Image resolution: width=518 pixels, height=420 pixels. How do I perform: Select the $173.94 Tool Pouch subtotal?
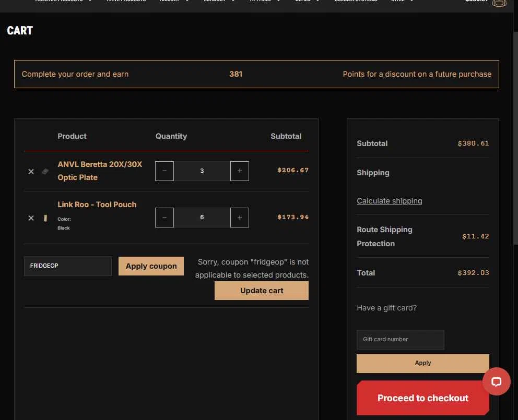(x=293, y=217)
